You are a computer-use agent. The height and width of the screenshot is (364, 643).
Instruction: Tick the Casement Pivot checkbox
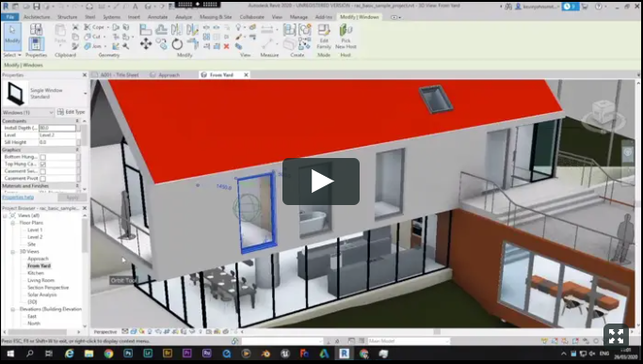43,179
